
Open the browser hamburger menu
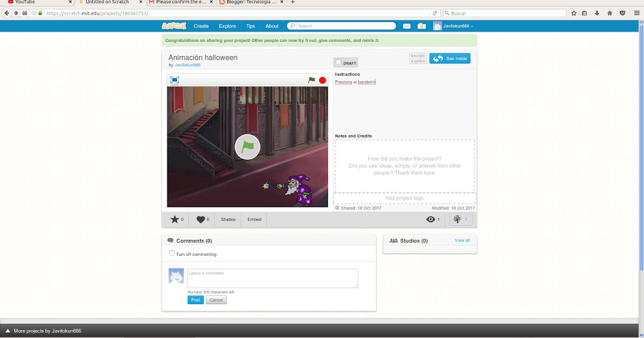[x=636, y=13]
